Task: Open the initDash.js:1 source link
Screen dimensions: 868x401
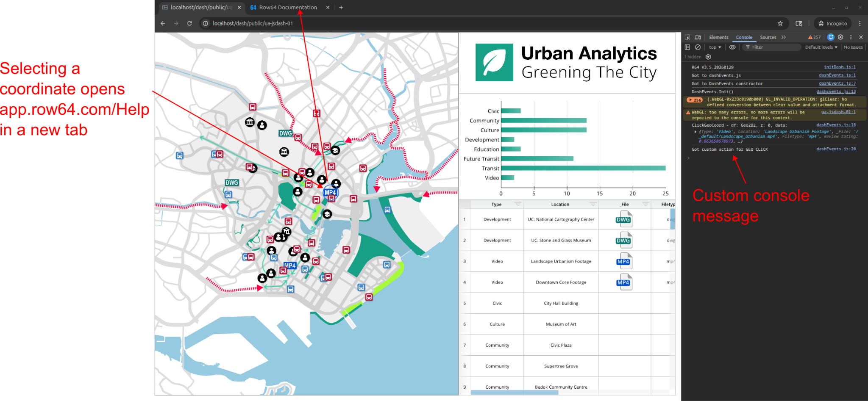Action: [x=839, y=67]
